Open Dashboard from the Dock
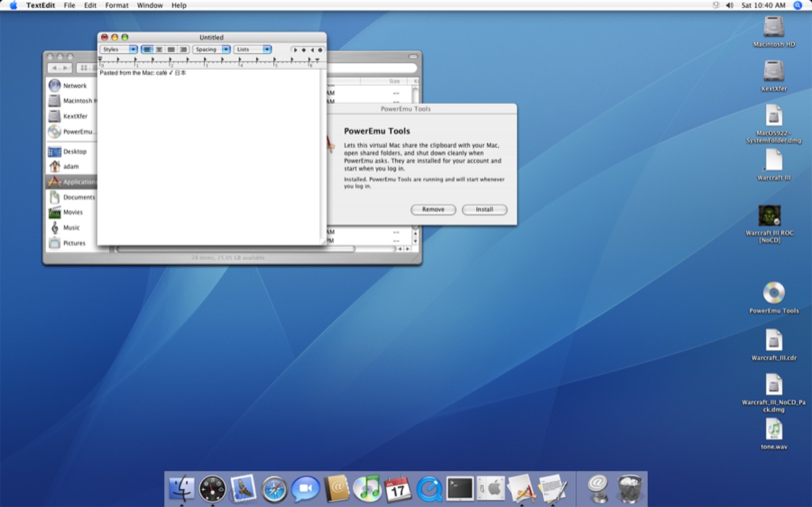 (212, 488)
